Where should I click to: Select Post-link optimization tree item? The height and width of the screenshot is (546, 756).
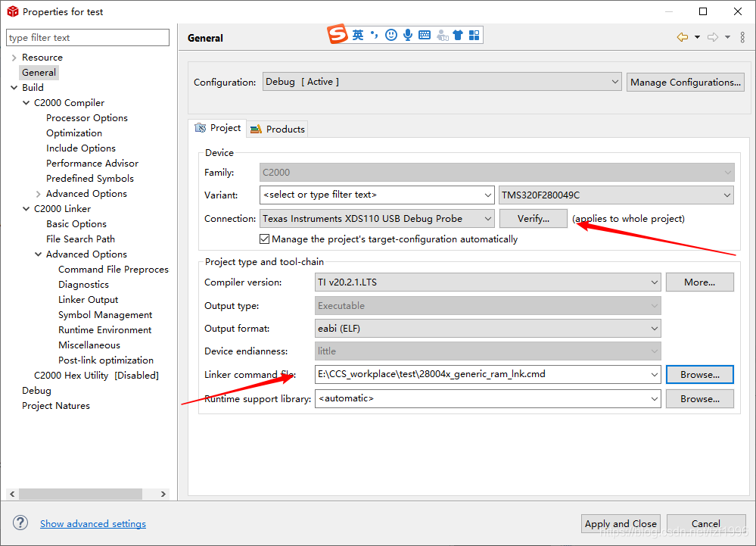point(106,360)
